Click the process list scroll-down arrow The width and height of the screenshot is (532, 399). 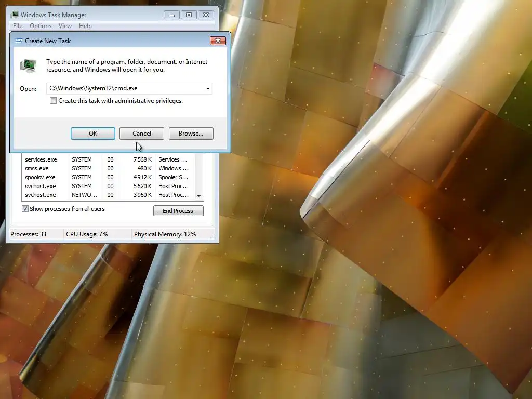coord(199,196)
